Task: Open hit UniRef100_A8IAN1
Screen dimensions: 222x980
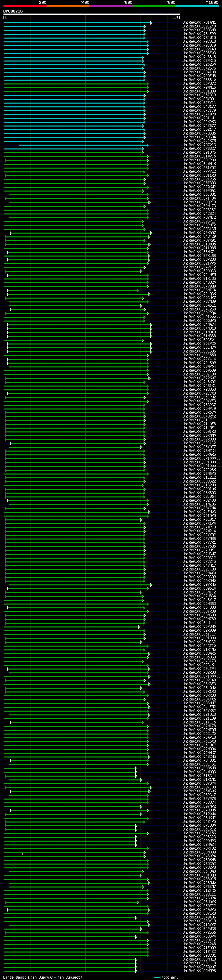Action: (199, 23)
